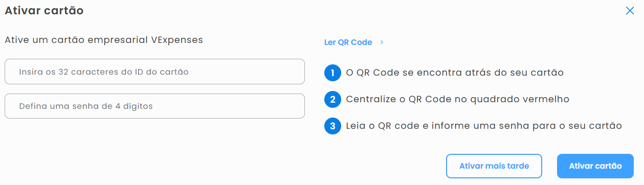Select the step 3 numbered circle icon

[x=332, y=126]
